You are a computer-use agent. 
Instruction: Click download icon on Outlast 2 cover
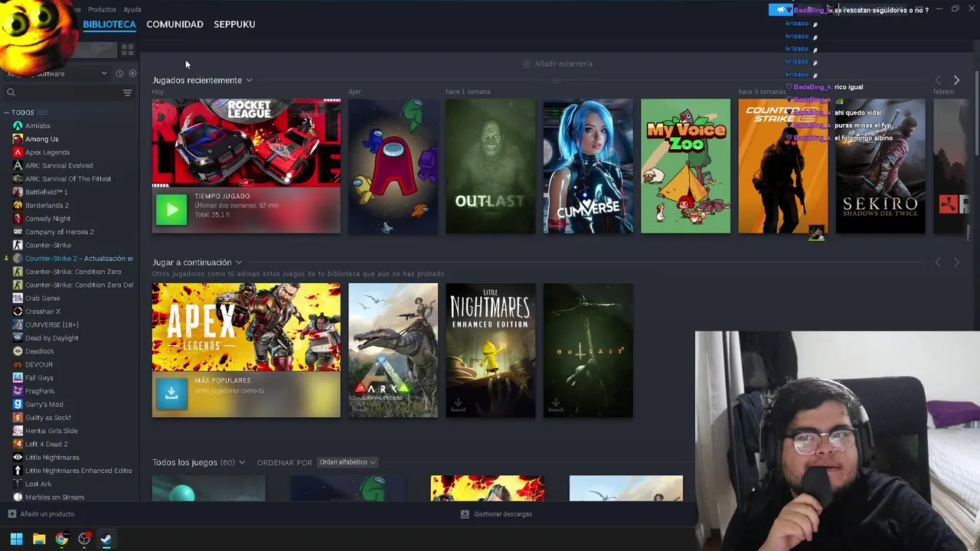pos(555,404)
